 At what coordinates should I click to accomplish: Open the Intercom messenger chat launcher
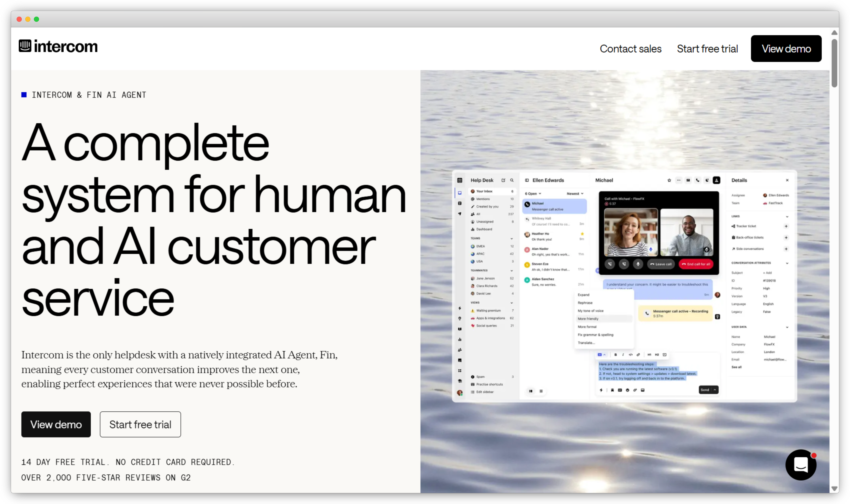[x=800, y=465]
